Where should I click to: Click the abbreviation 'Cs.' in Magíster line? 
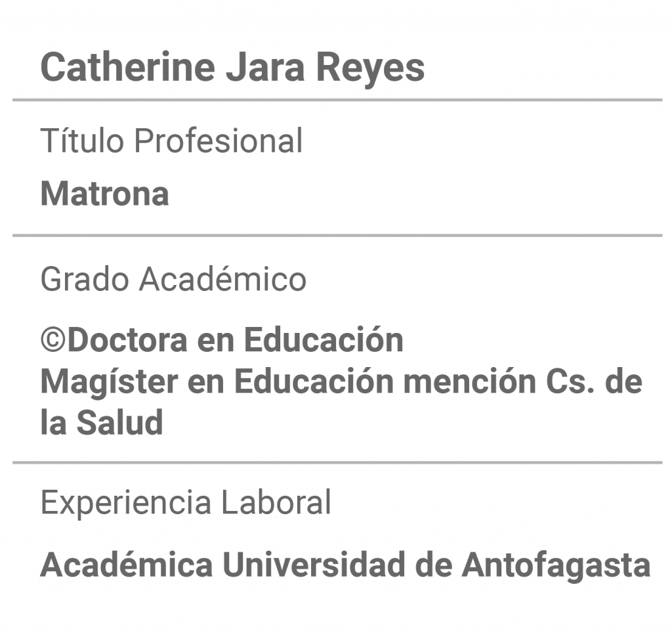pos(570,381)
